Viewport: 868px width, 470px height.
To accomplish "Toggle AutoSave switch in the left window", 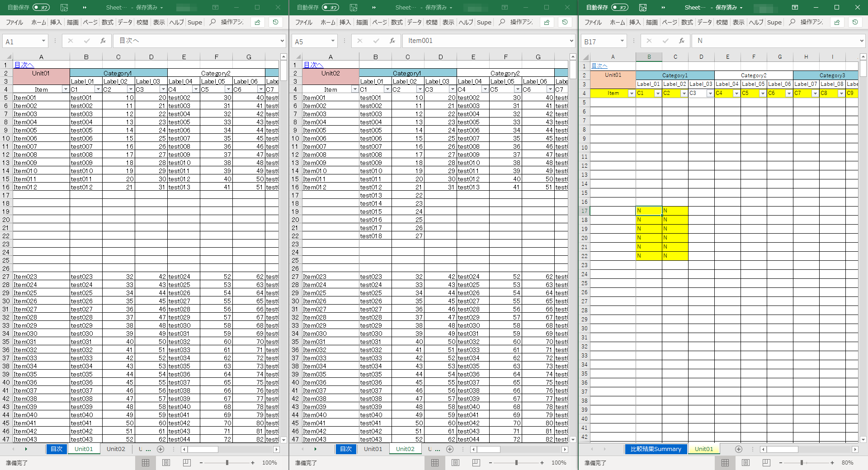I will [41, 8].
